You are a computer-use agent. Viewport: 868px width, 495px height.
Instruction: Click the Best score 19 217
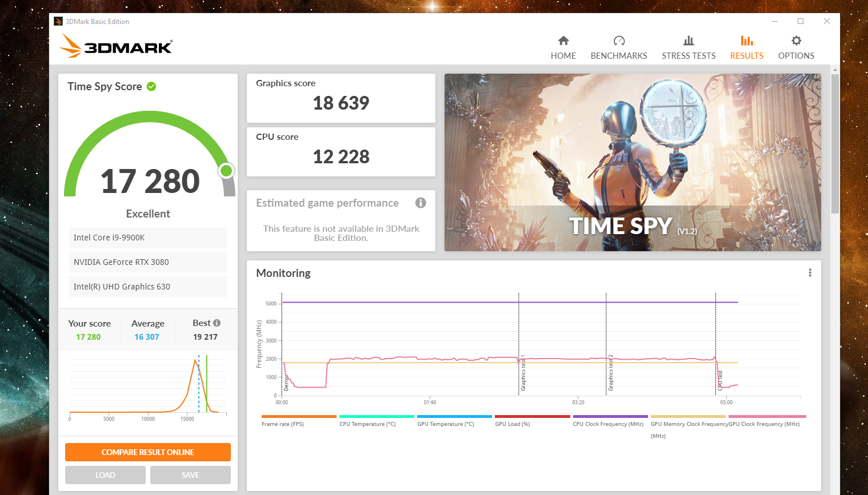pyautogui.click(x=205, y=337)
